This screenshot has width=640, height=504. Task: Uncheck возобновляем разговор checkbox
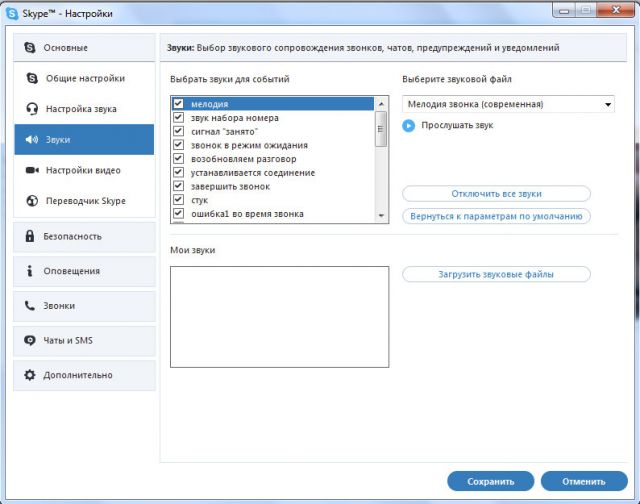point(178,158)
